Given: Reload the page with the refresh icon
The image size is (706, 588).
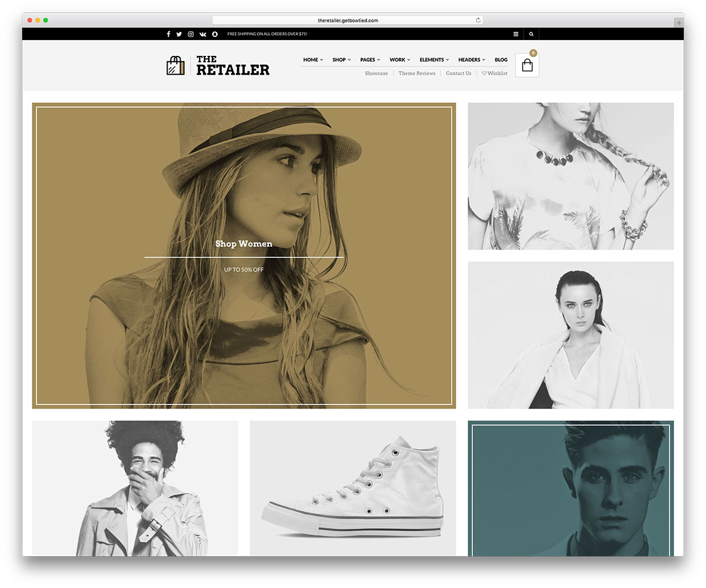Looking at the screenshot, I should click(478, 19).
